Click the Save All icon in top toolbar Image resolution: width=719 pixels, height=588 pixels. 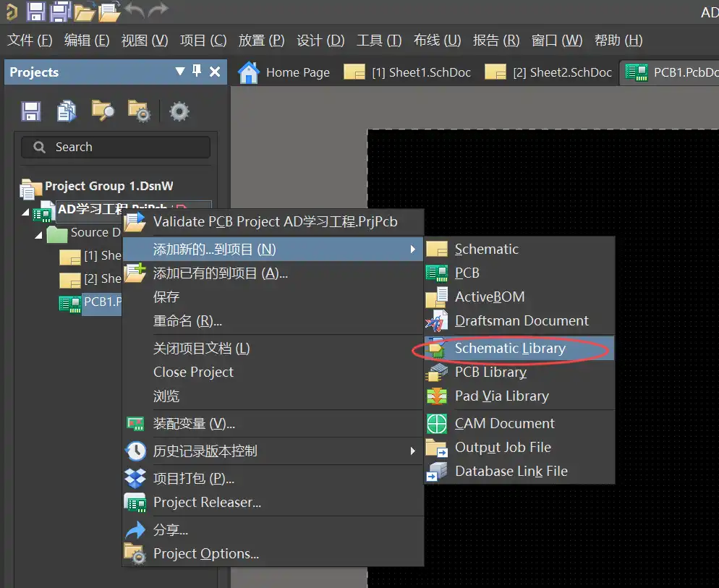(60, 11)
